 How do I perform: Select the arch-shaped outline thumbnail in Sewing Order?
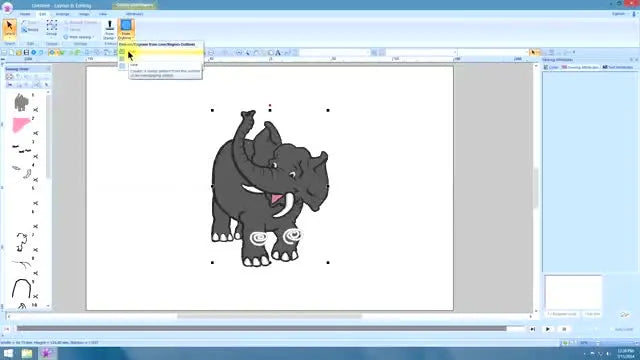[21, 289]
